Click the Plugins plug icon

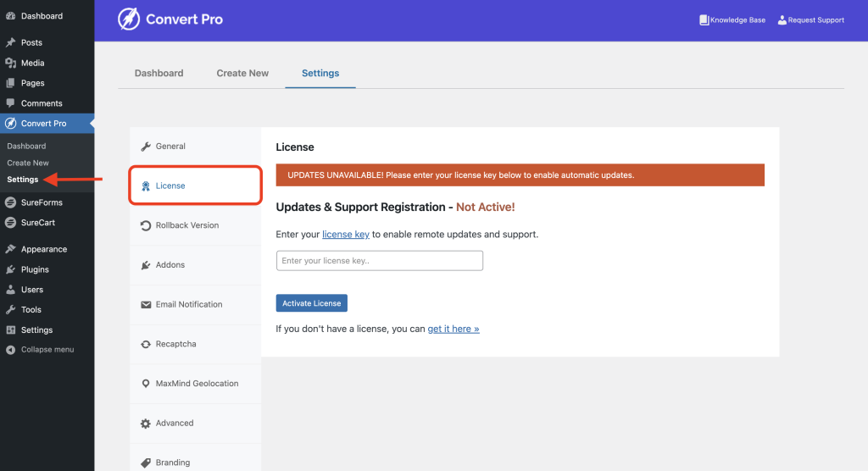[x=10, y=269]
